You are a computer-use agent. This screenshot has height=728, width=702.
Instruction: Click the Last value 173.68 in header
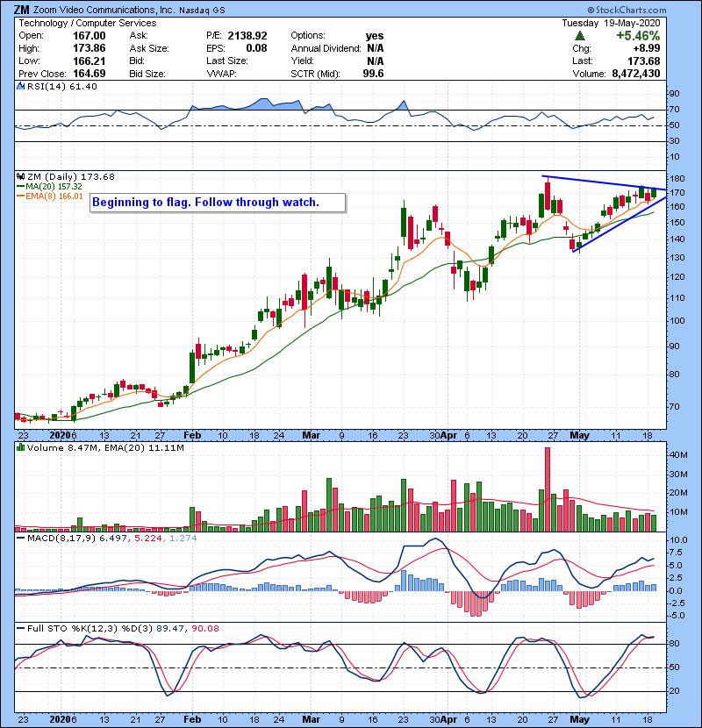[643, 61]
